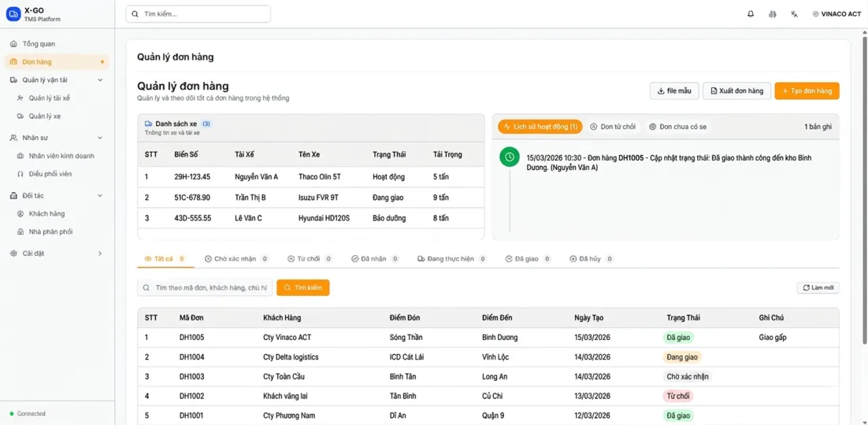Image resolution: width=868 pixels, height=425 pixels.
Task: Select the Tất cả status tab
Action: click(165, 258)
